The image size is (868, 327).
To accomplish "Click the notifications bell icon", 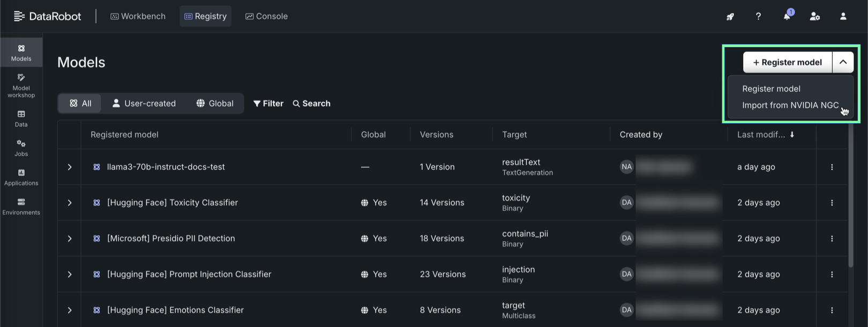I will [787, 16].
